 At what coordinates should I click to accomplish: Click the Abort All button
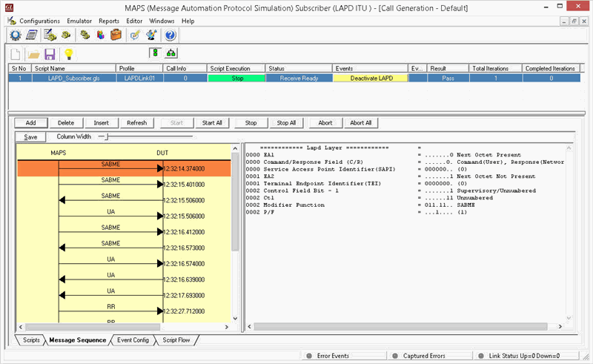[x=361, y=123]
